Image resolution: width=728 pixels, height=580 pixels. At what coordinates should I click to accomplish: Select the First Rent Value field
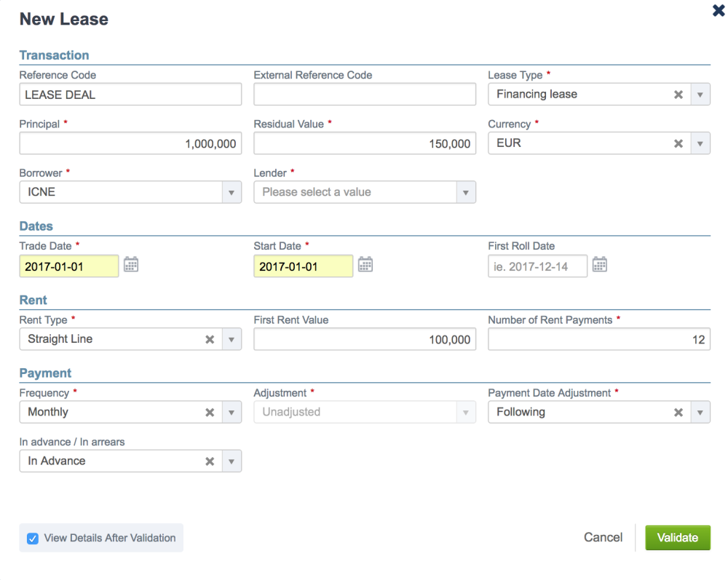pyautogui.click(x=365, y=339)
